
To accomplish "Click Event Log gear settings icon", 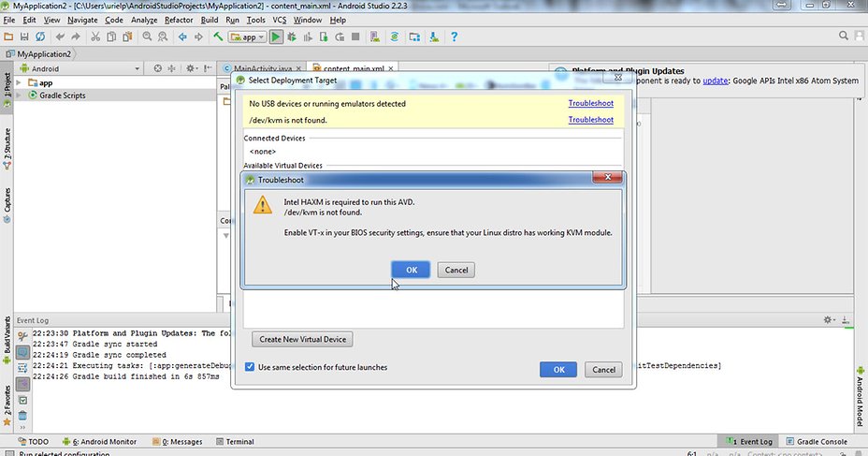I will coord(828,320).
